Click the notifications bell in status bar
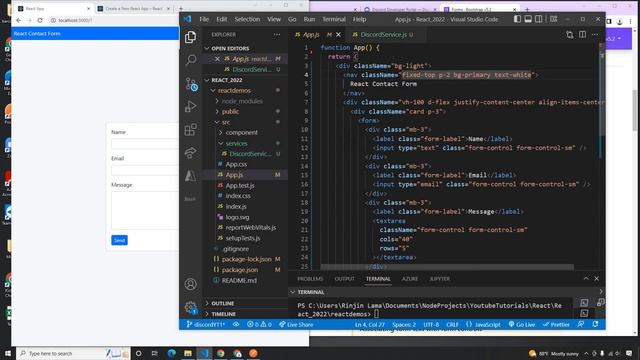 [x=596, y=324]
